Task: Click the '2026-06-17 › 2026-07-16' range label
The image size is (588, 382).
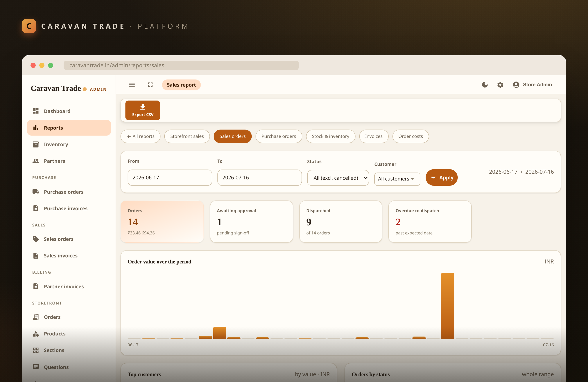Action: point(521,172)
